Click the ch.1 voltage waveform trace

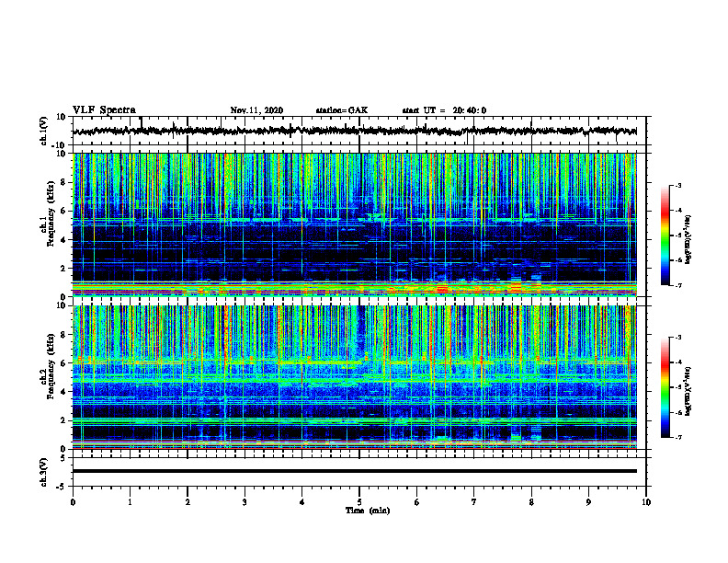click(x=354, y=131)
